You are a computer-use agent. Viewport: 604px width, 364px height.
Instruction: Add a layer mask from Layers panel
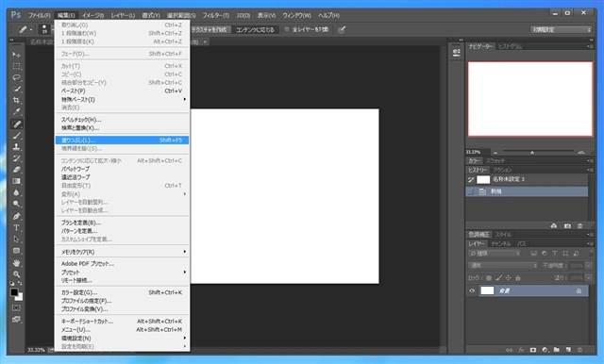point(533,350)
